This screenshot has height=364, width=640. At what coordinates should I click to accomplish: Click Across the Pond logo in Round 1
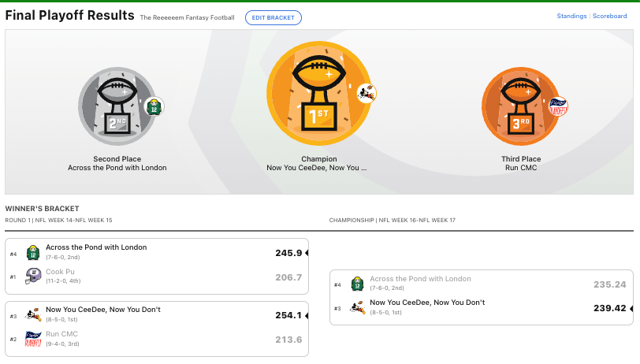tap(32, 253)
